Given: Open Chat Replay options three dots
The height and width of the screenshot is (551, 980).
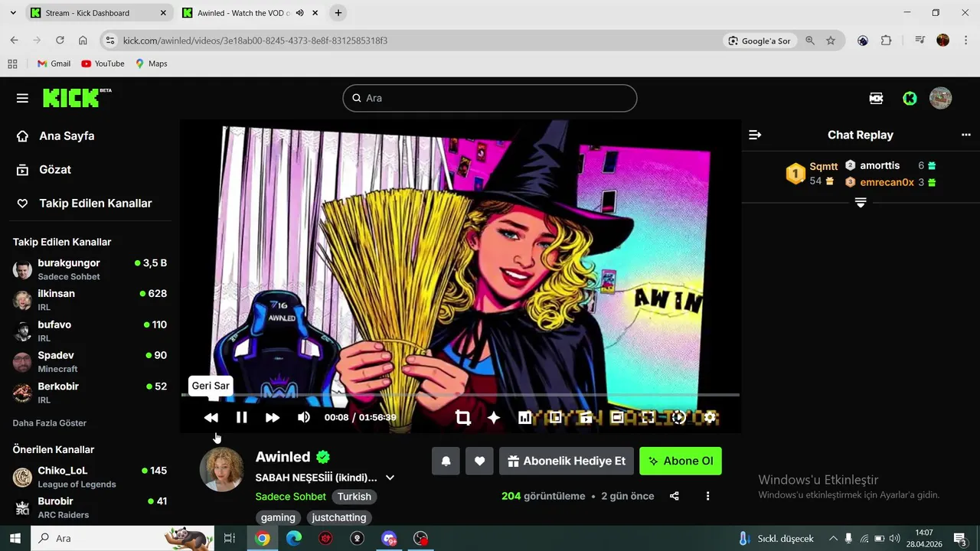Looking at the screenshot, I should pyautogui.click(x=965, y=135).
